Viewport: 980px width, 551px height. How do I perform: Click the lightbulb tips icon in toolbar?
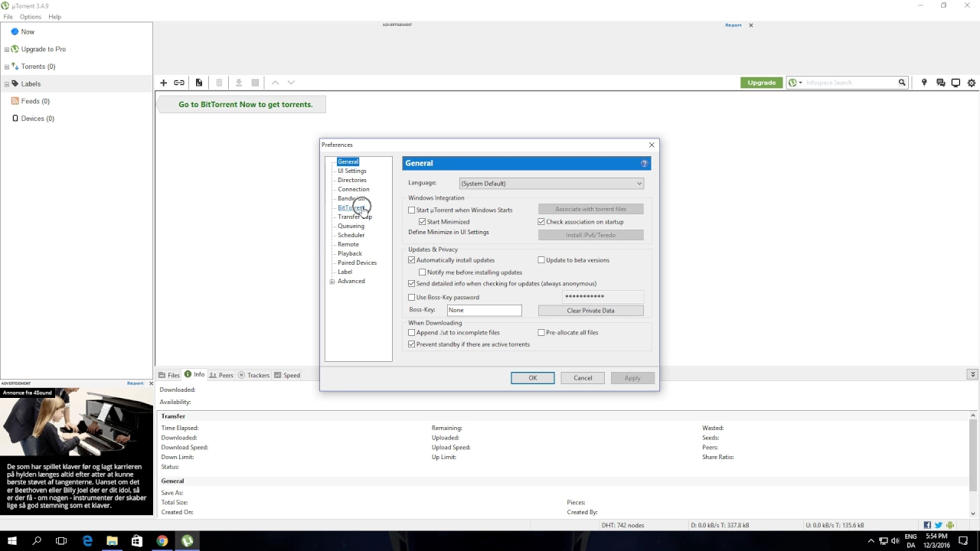coord(924,83)
